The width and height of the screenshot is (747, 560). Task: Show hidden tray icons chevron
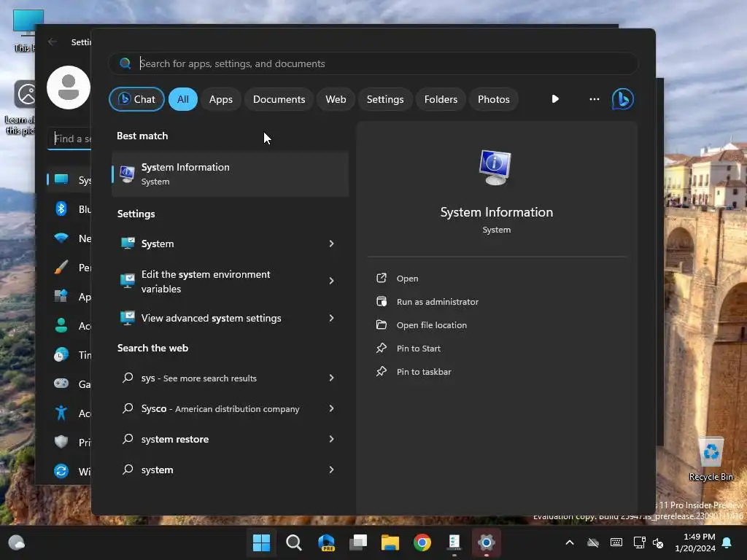point(569,542)
